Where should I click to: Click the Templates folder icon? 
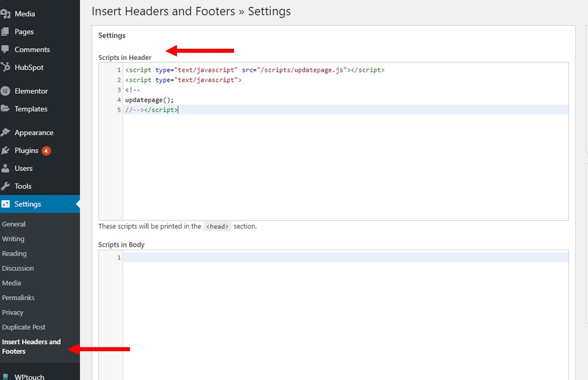pyautogui.click(x=5, y=109)
